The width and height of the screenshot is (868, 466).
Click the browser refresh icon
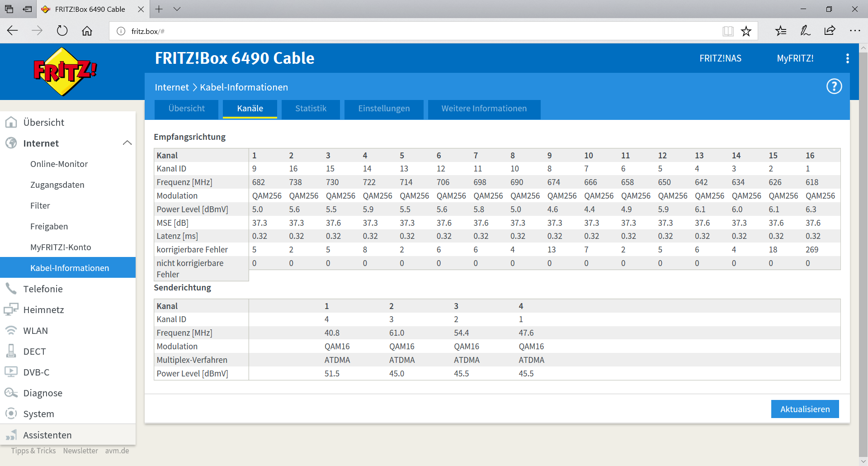pos(62,31)
